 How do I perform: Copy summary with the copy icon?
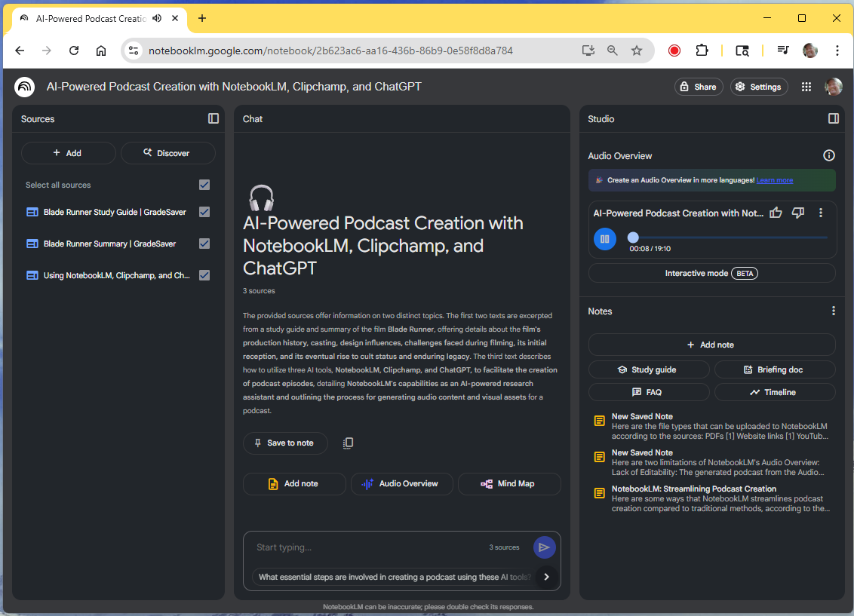pyautogui.click(x=348, y=443)
